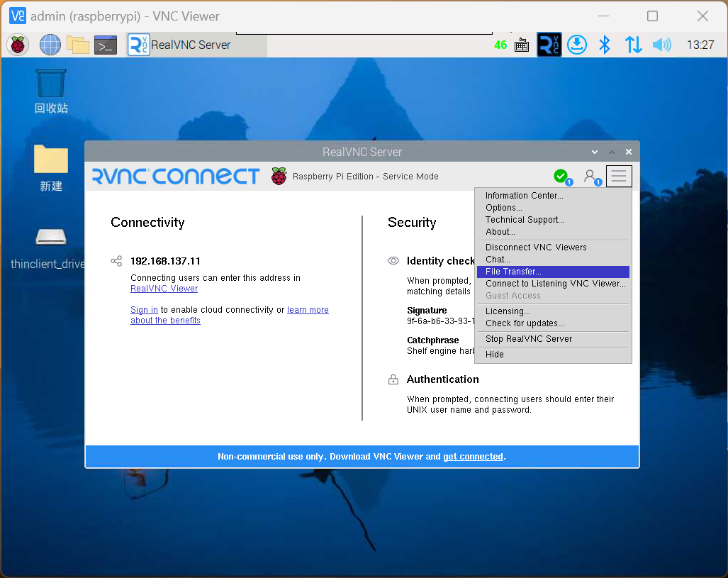Click the volume speaker icon
The image size is (728, 578).
[x=661, y=45]
